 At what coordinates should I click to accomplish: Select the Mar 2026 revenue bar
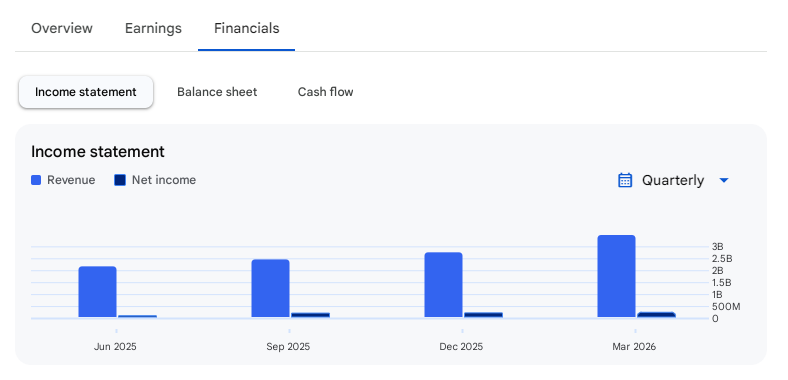[x=616, y=276]
